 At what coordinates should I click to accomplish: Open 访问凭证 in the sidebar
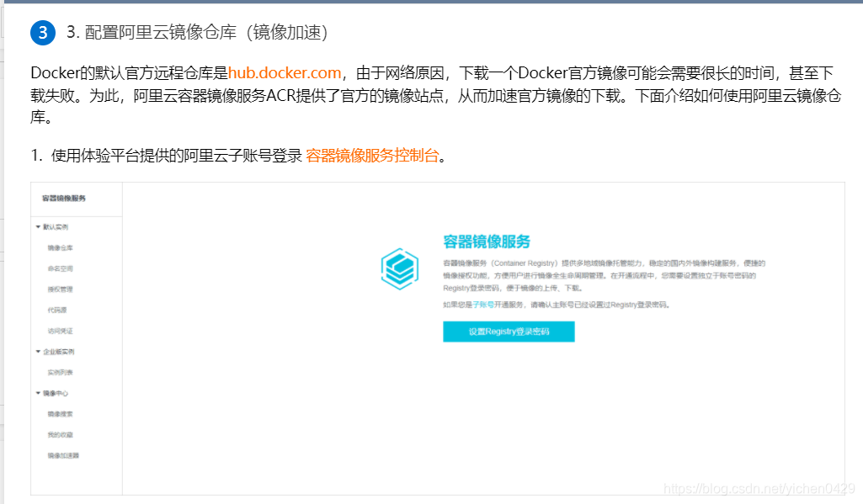60,332
